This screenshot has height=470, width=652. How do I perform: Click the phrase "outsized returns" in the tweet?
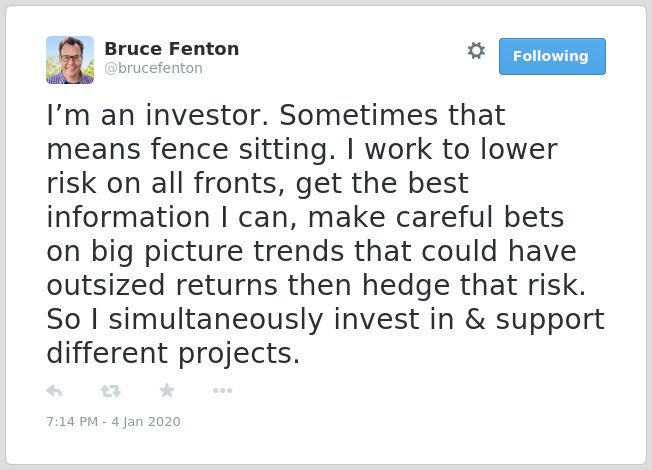click(x=162, y=285)
